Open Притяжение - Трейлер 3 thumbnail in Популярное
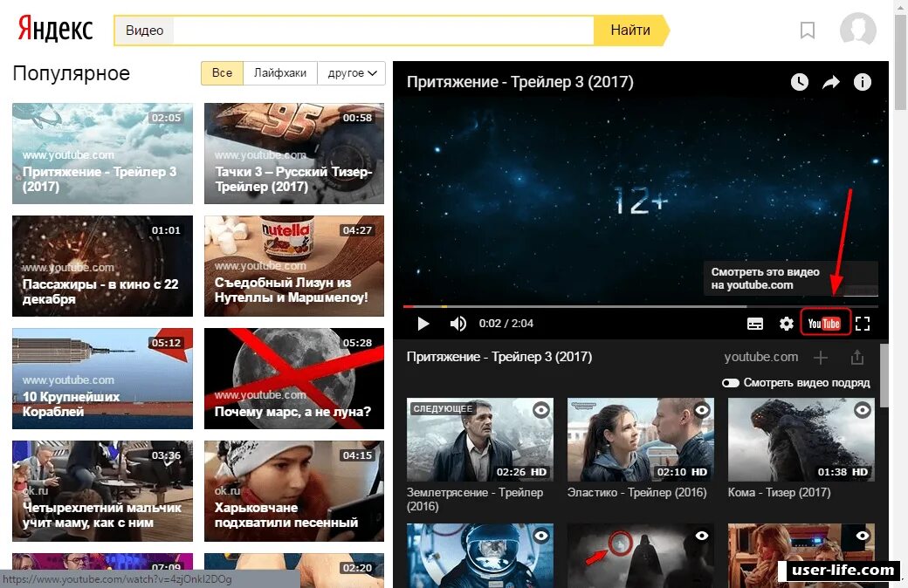The height and width of the screenshot is (588, 908). click(102, 154)
